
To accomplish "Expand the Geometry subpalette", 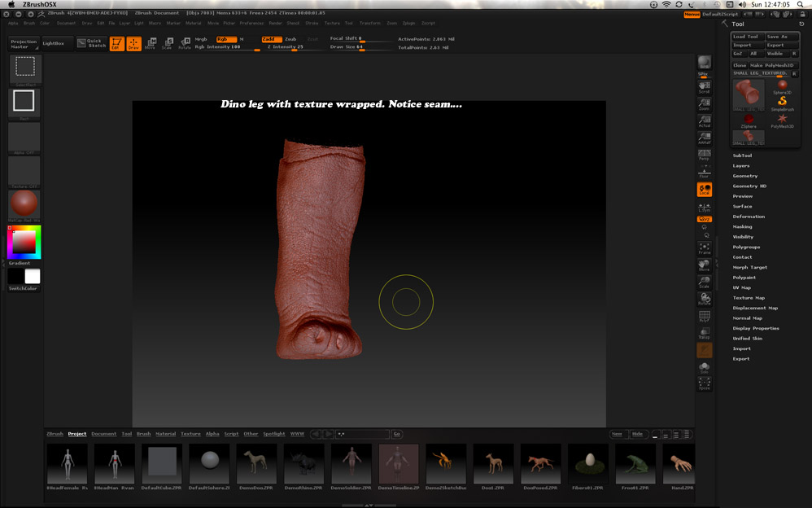I will (x=745, y=176).
